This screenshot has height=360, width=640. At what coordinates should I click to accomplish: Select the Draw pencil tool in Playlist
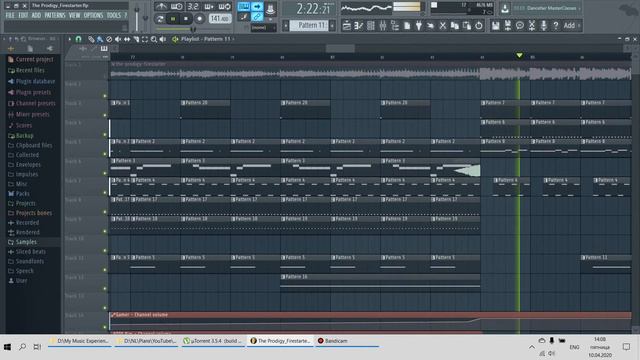coord(91,39)
